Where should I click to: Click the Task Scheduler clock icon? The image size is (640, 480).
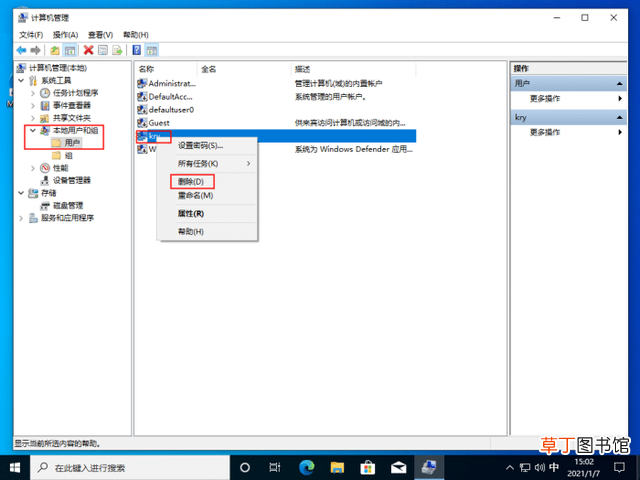coord(45,93)
